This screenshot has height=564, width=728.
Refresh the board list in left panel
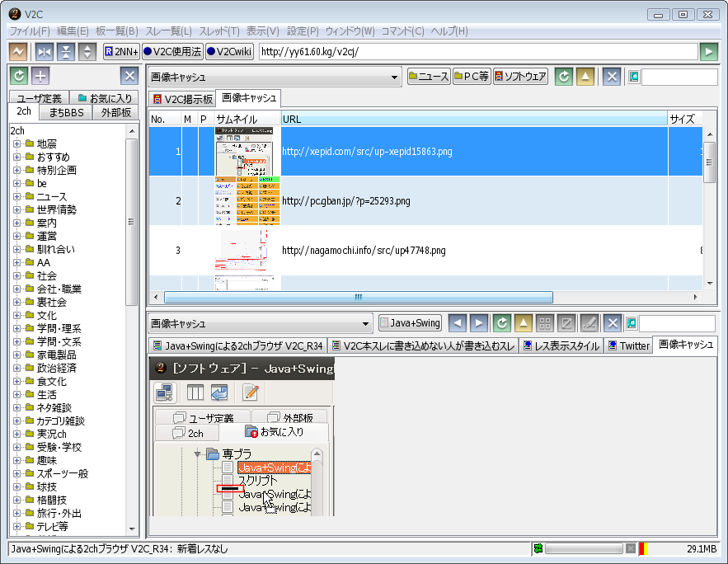point(18,77)
